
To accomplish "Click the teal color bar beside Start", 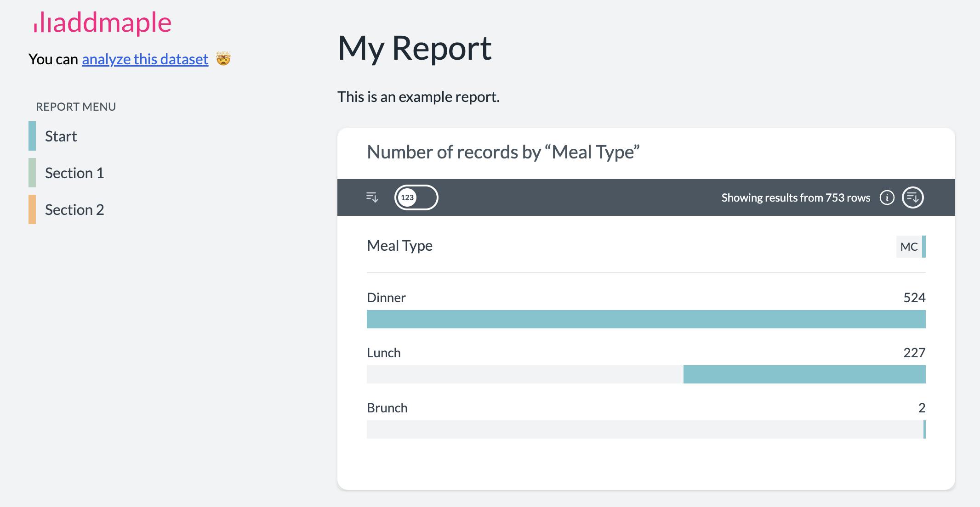I will click(32, 136).
